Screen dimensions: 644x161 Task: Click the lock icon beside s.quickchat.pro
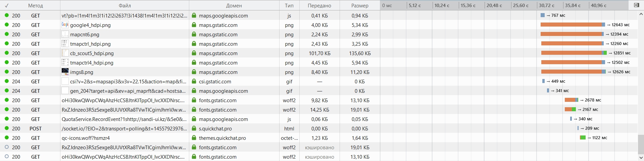[194, 128]
